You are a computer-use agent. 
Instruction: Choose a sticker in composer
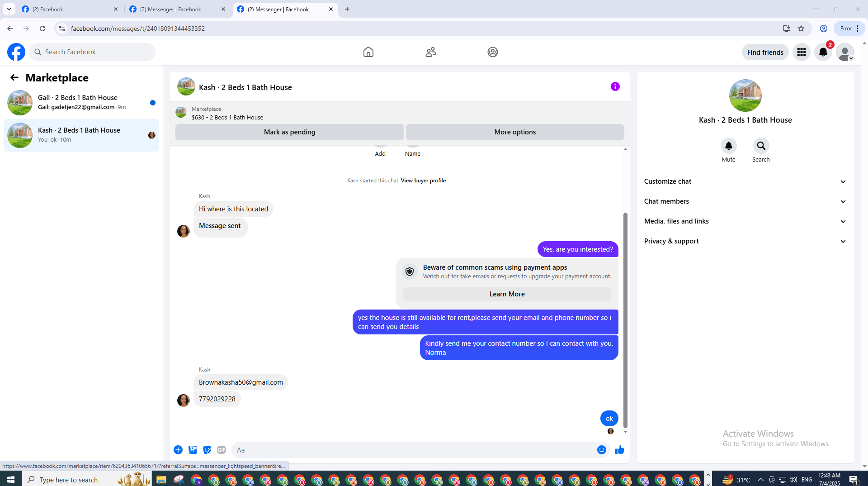207,450
